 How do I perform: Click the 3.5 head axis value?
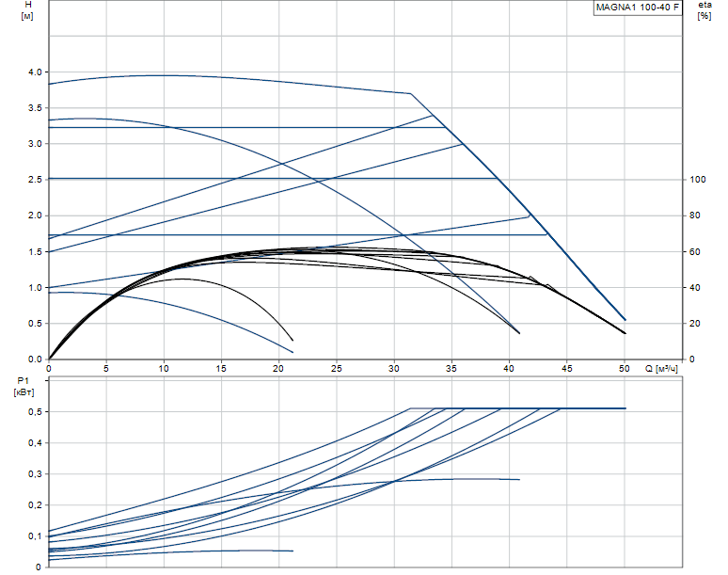(35, 108)
